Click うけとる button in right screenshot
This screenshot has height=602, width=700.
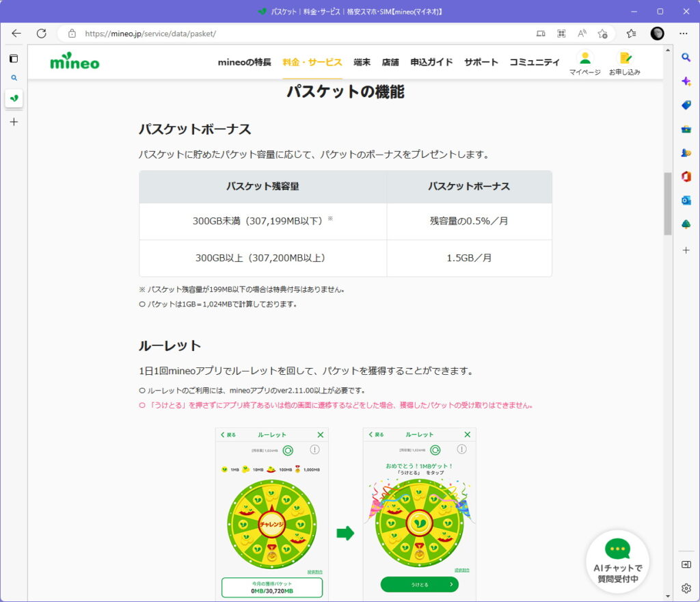pos(419,584)
